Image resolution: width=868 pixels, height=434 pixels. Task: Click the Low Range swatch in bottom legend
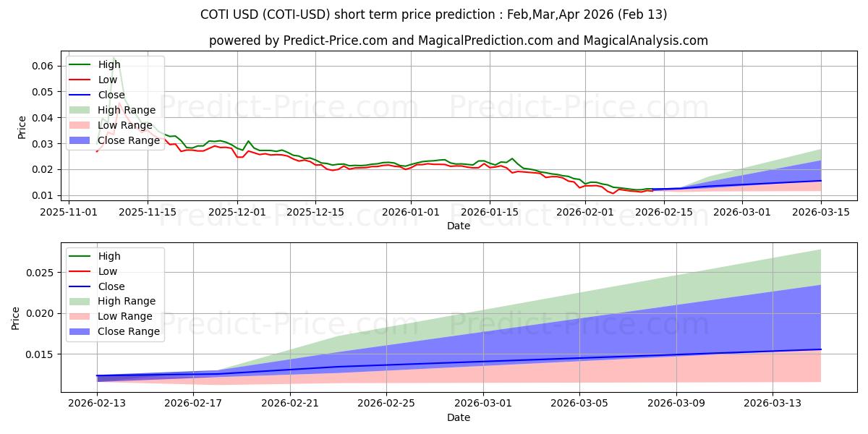(x=81, y=316)
